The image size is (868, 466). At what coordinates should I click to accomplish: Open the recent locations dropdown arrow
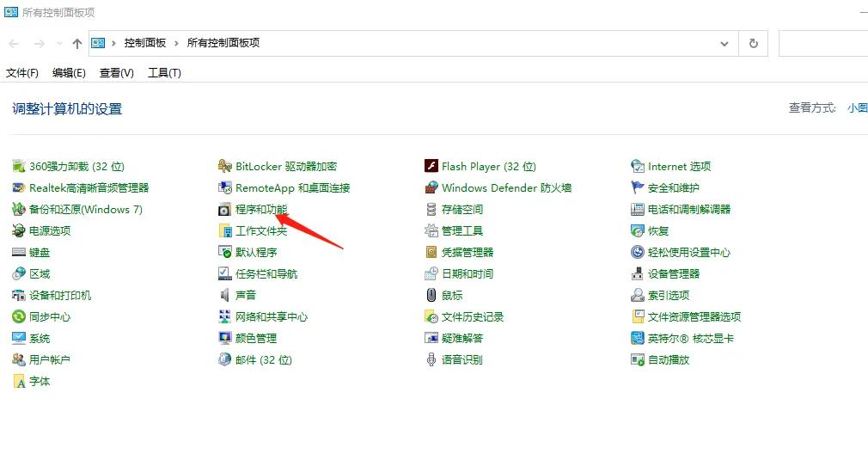(x=59, y=43)
